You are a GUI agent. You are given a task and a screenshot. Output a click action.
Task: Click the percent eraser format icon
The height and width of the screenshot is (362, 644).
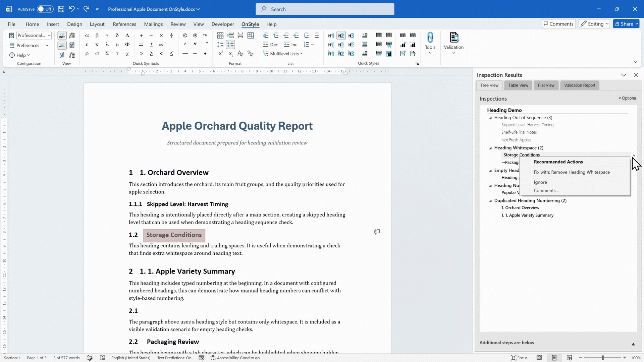pos(251,54)
